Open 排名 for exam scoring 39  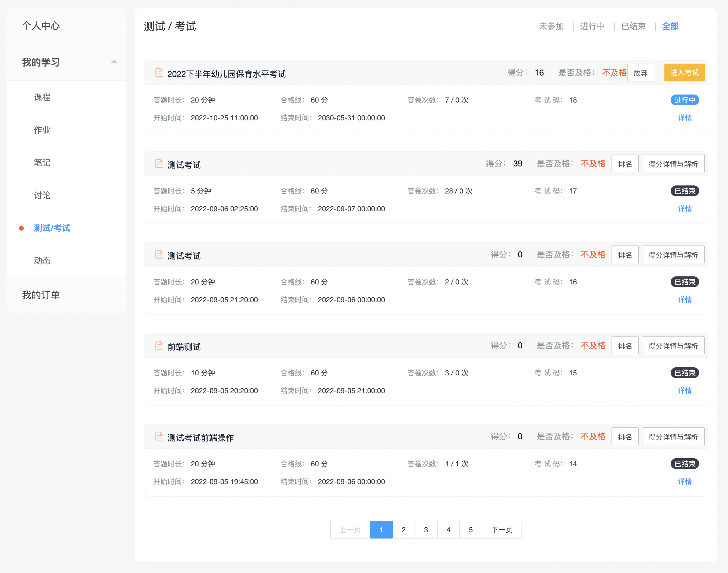625,164
